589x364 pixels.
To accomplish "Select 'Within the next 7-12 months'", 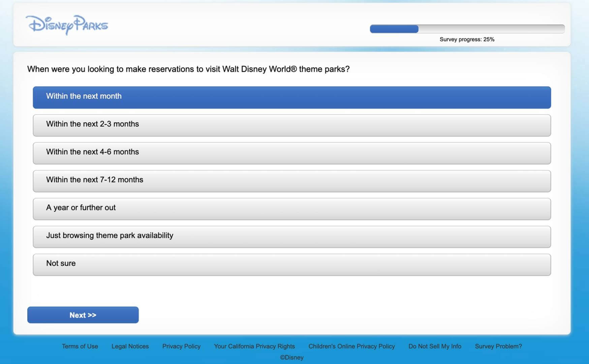I will tap(292, 181).
